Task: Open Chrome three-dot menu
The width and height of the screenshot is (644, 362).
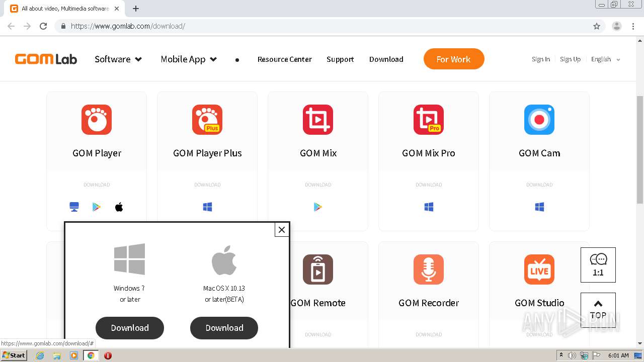Action: (633, 26)
